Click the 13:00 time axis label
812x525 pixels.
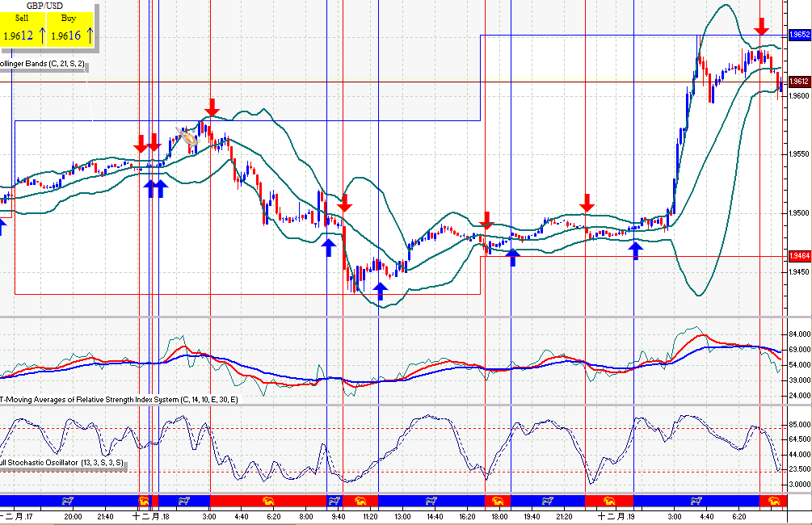tap(402, 517)
